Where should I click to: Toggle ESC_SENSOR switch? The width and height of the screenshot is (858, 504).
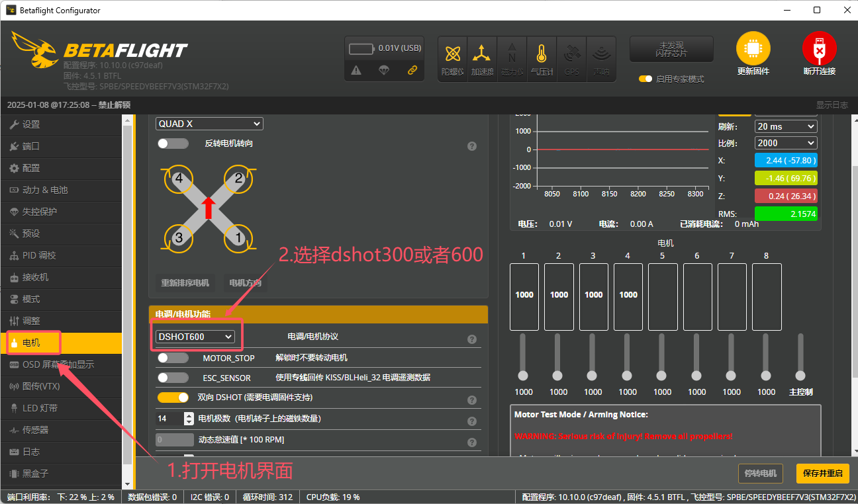coord(173,378)
